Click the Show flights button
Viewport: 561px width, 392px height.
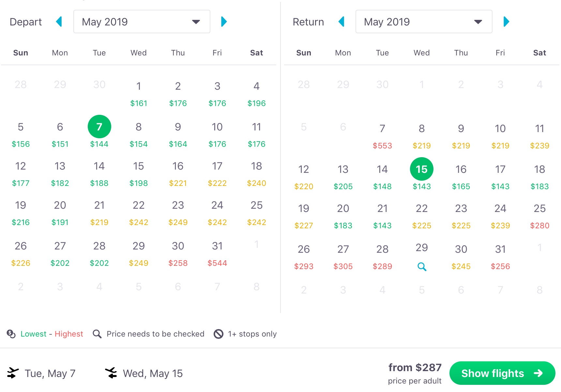(502, 373)
